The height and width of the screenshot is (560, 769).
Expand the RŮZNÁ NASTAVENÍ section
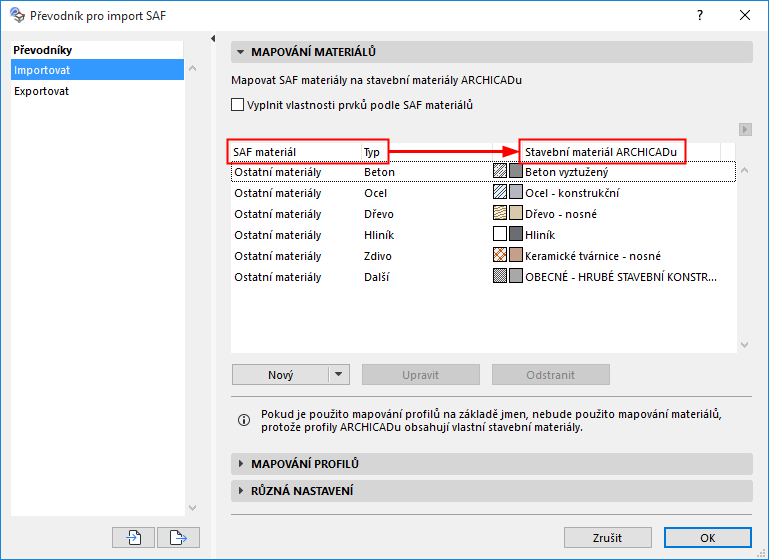coord(240,491)
